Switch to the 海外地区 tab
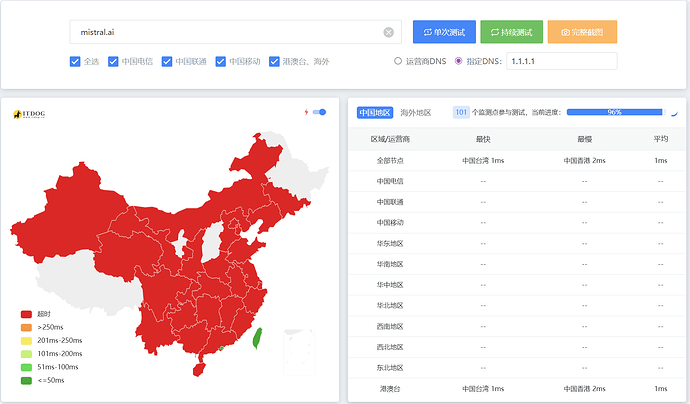 click(415, 113)
